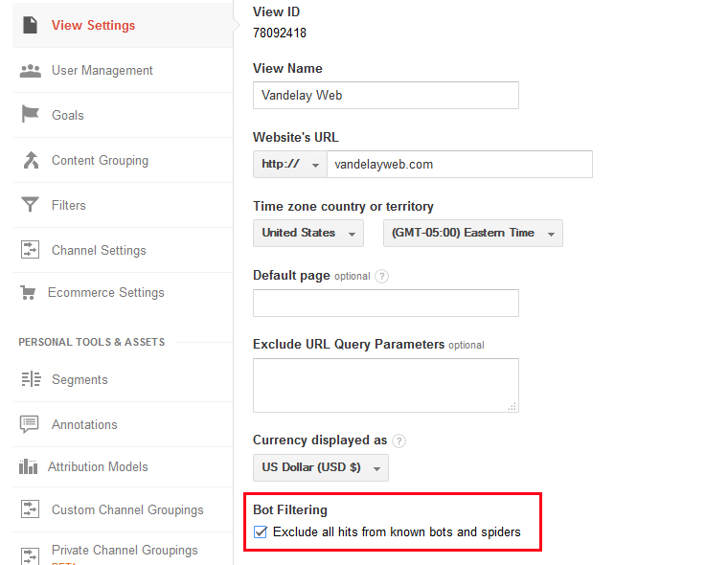Click the help icon next to Default page
The width and height of the screenshot is (728, 565).
[x=381, y=276]
